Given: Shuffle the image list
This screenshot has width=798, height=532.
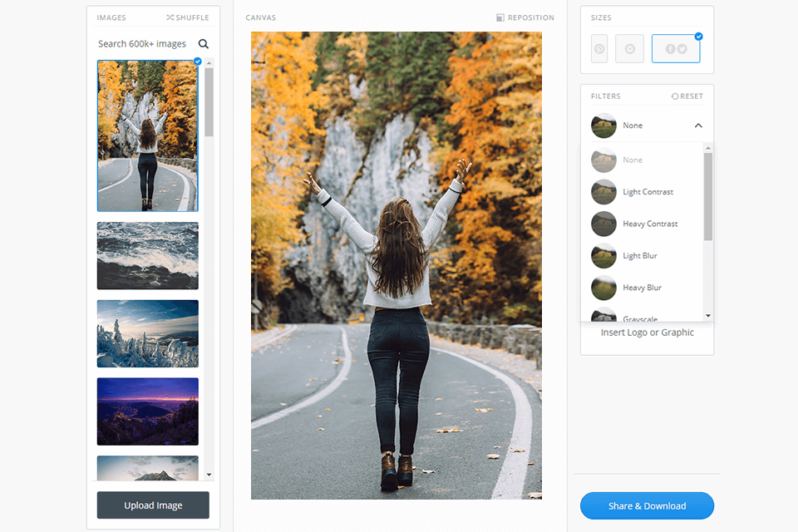Looking at the screenshot, I should tap(187, 17).
